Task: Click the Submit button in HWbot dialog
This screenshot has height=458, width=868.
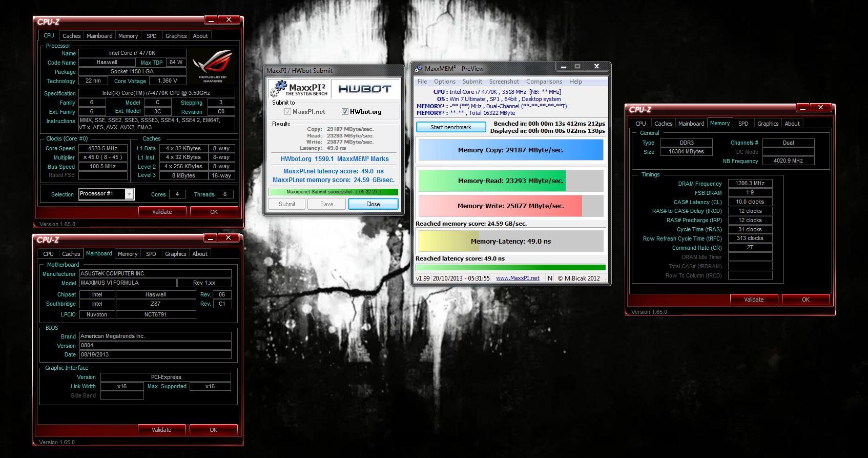Action: (287, 204)
